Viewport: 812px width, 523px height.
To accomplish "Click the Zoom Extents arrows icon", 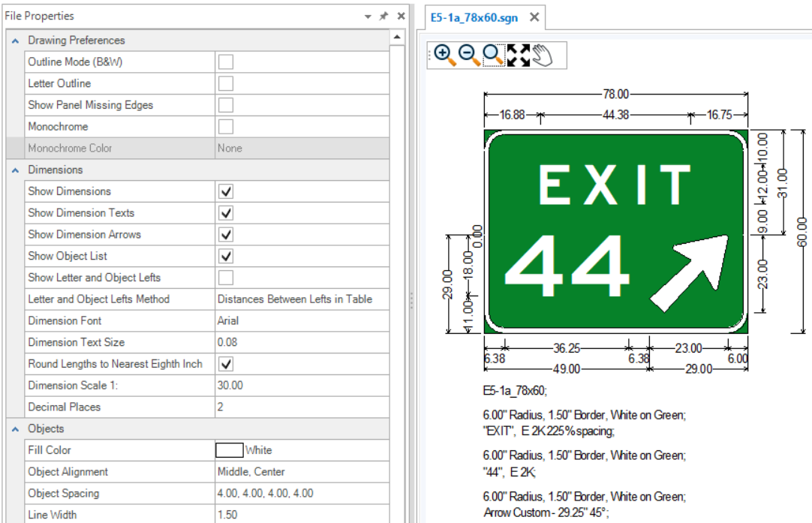I will 519,55.
